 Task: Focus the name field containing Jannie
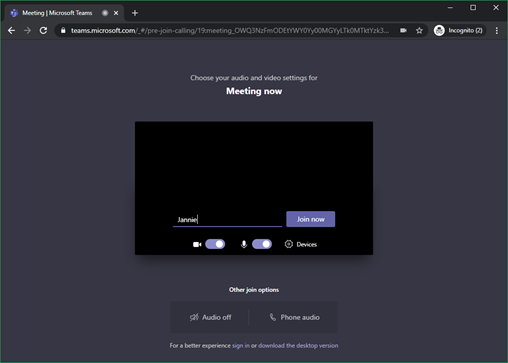click(227, 219)
